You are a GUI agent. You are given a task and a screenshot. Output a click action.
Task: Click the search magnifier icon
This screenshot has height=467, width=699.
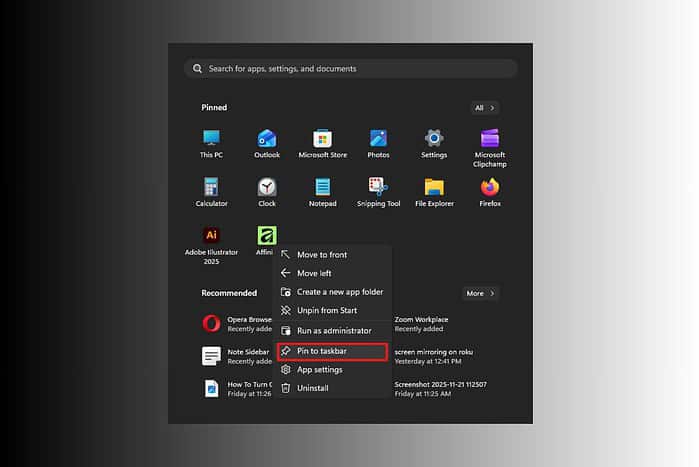tap(197, 69)
